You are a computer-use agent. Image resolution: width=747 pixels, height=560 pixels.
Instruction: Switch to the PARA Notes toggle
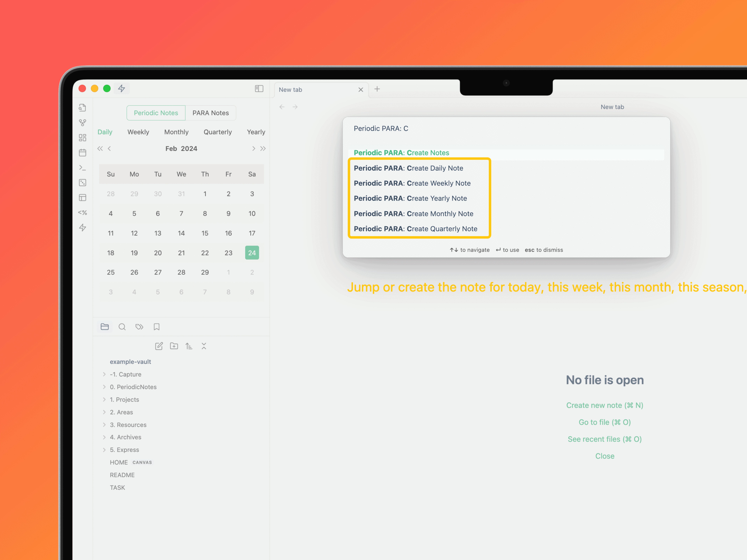tap(210, 113)
